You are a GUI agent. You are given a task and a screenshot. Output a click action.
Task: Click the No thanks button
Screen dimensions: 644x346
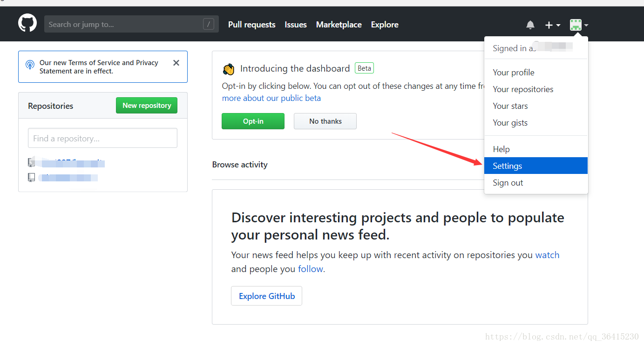325,121
